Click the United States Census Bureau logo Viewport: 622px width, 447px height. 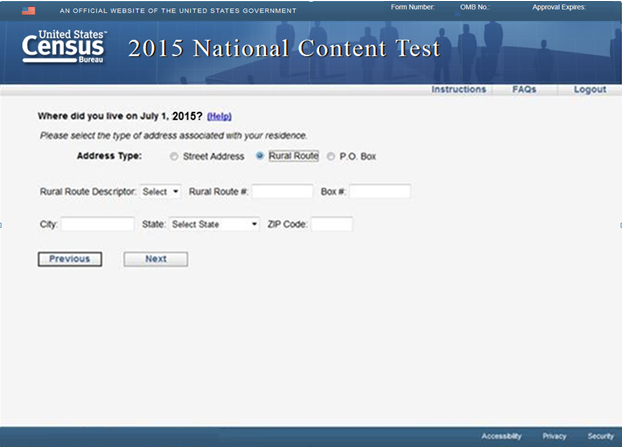(64, 46)
